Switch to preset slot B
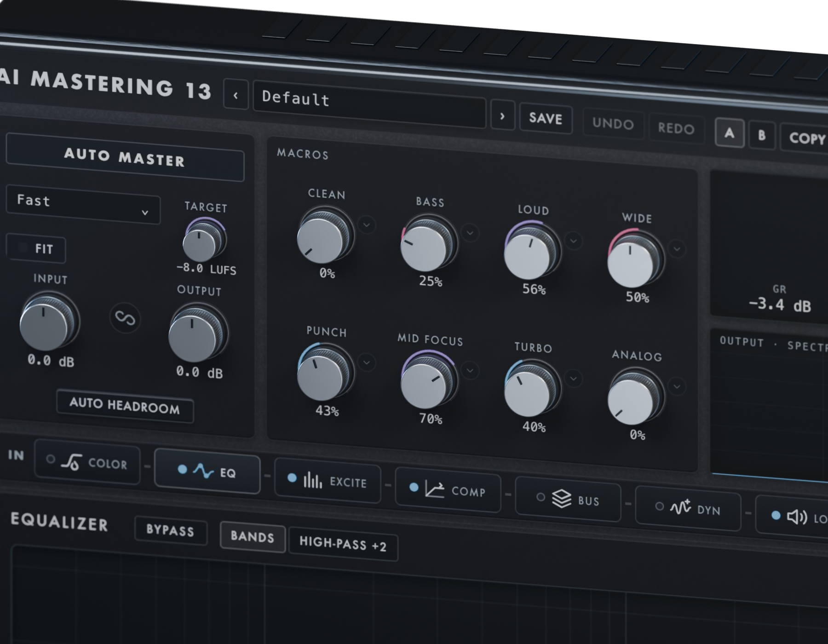Screen dimensions: 828x644 click(762, 136)
